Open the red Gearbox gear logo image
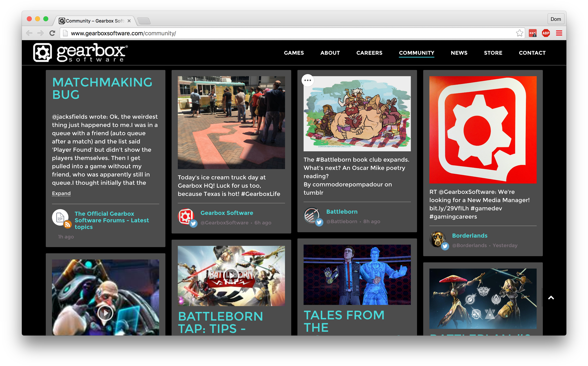 point(483,130)
